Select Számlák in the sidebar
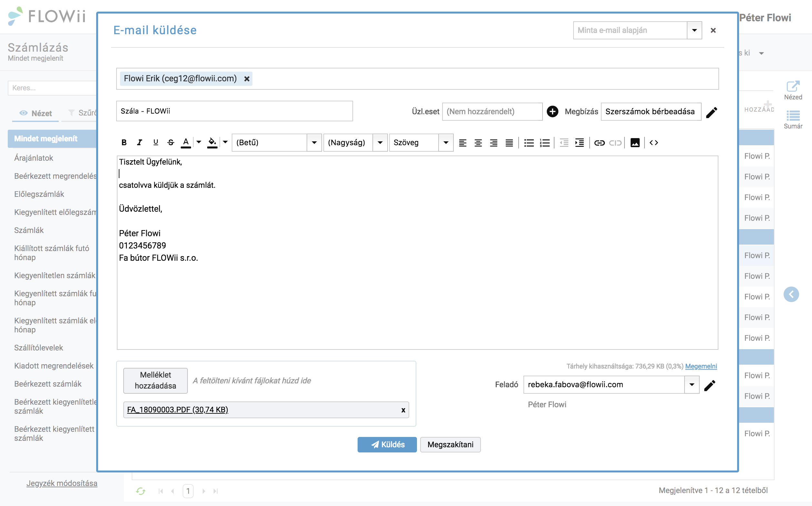The width and height of the screenshot is (812, 506). click(x=29, y=230)
